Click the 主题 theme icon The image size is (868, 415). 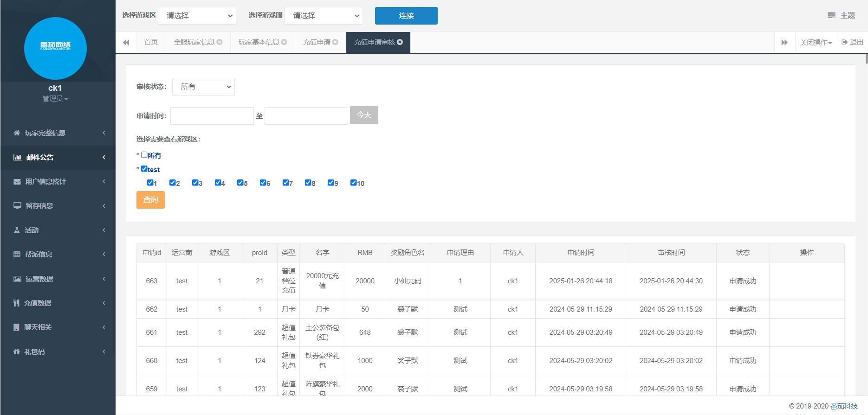pyautogui.click(x=831, y=15)
